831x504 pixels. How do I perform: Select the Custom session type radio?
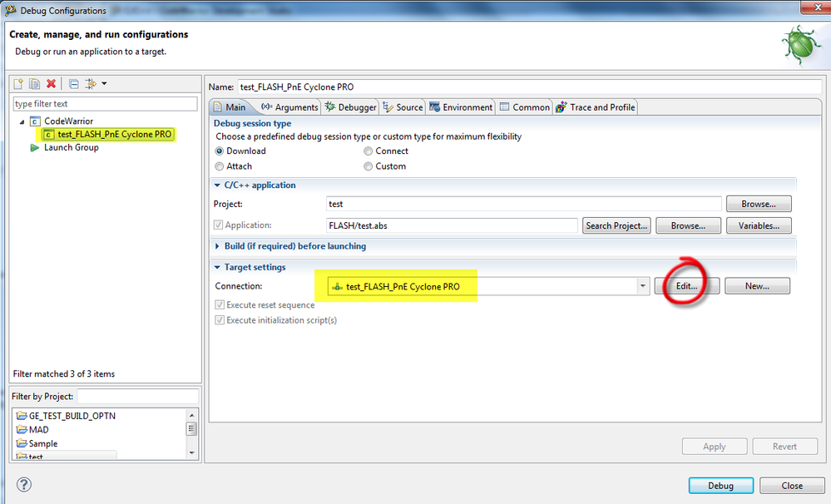(x=368, y=166)
